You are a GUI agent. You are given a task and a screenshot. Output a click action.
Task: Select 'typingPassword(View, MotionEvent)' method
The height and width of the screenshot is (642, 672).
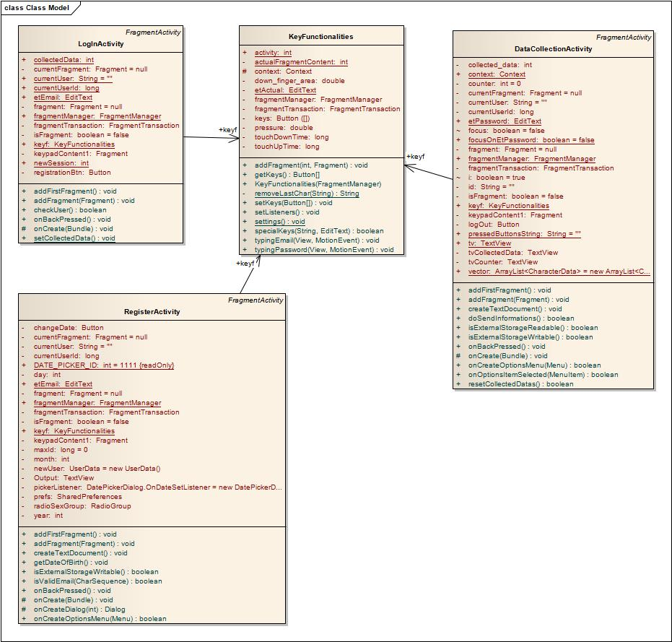pos(324,251)
